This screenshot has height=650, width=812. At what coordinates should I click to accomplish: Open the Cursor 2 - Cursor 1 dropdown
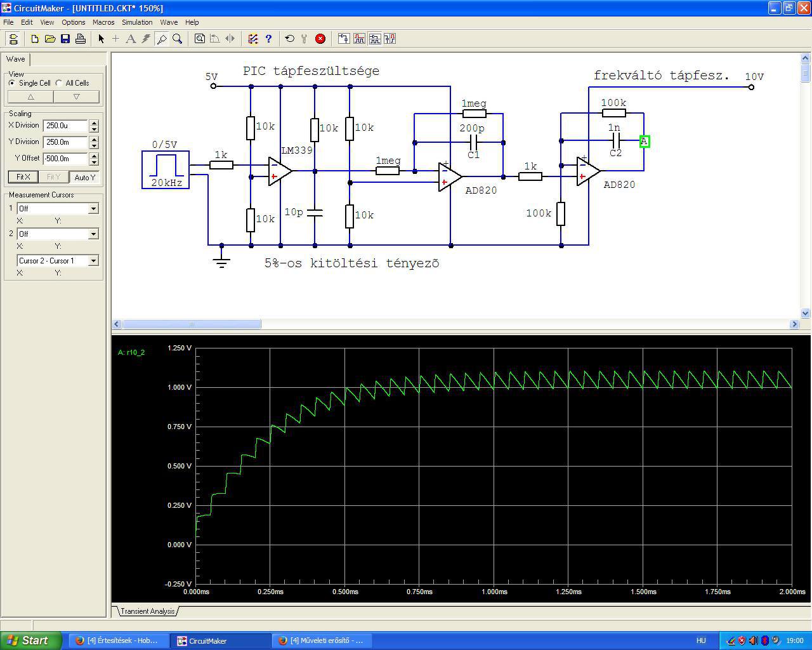click(93, 260)
